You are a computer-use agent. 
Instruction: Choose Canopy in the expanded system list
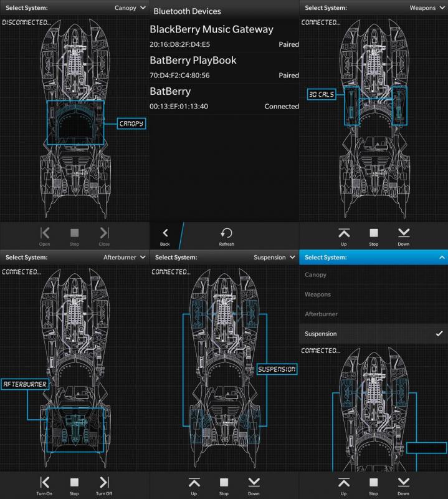point(373,274)
